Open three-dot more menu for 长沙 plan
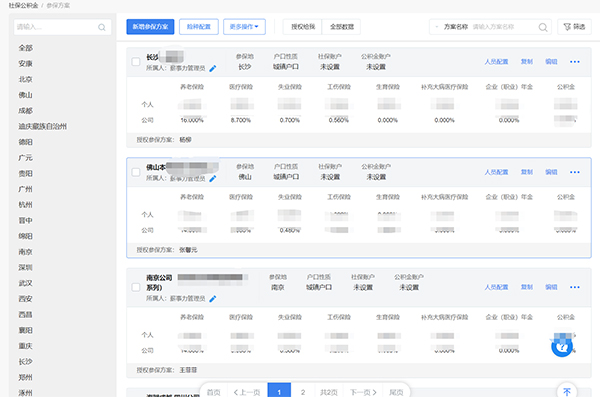 (574, 62)
